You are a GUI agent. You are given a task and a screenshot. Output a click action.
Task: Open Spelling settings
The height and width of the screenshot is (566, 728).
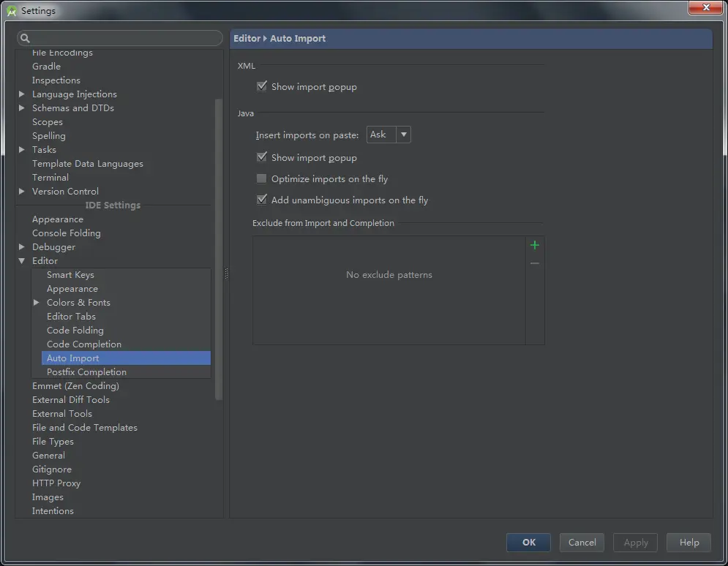(49, 136)
